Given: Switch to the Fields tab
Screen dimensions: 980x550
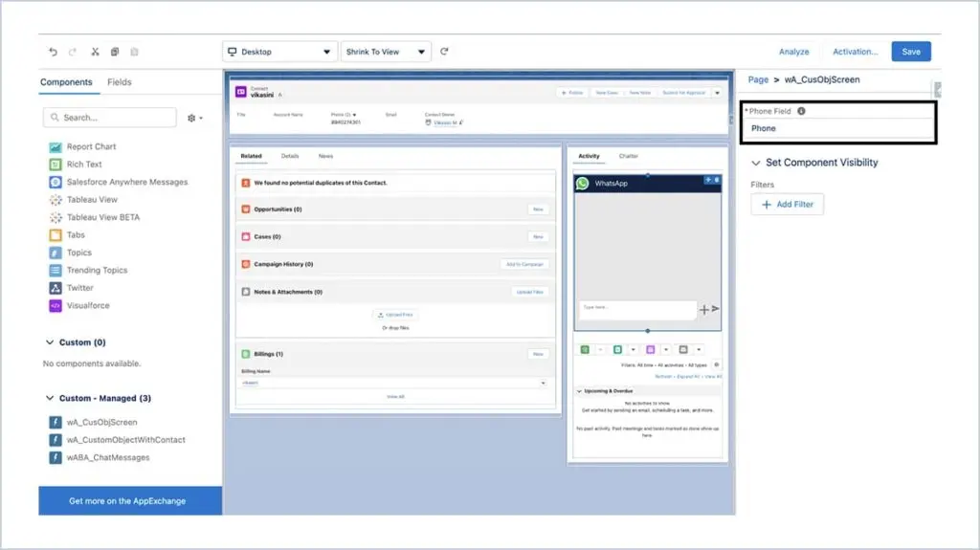Looking at the screenshot, I should coord(120,82).
